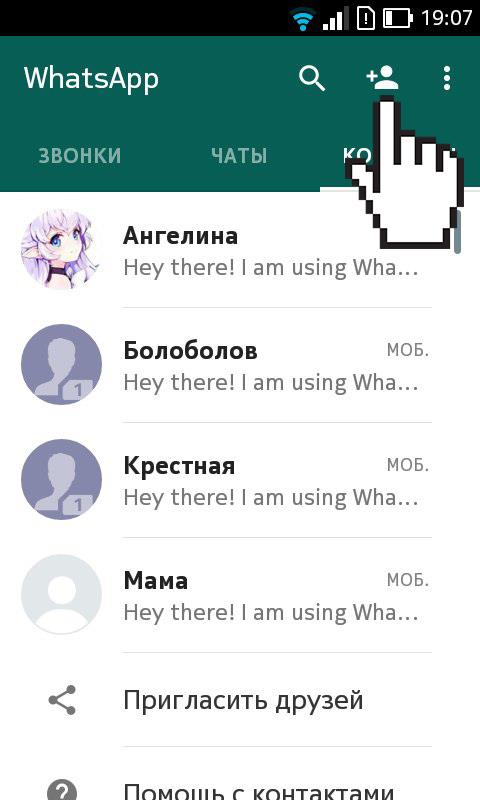This screenshot has height=800, width=480.
Task: Switch to the ЗВОНКИ tab
Action: [80, 156]
